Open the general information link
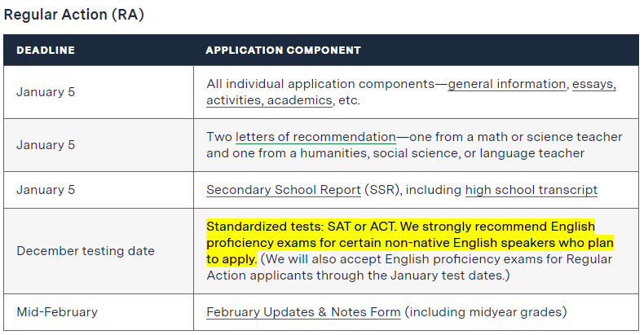Image resolution: width=644 pixels, height=335 pixels. (x=507, y=84)
